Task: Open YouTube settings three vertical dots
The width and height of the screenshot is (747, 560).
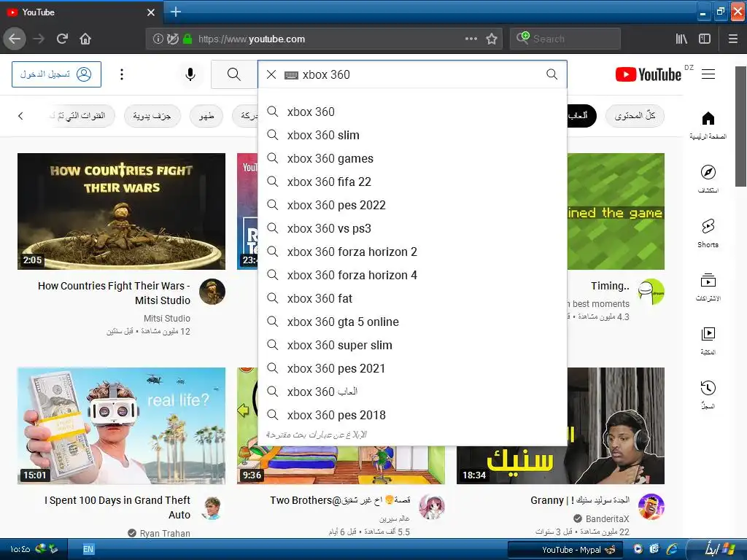Action: click(x=122, y=74)
